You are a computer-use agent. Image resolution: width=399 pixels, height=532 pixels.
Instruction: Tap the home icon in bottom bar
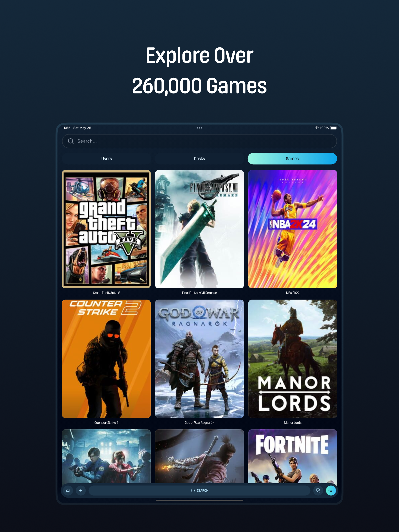68,490
